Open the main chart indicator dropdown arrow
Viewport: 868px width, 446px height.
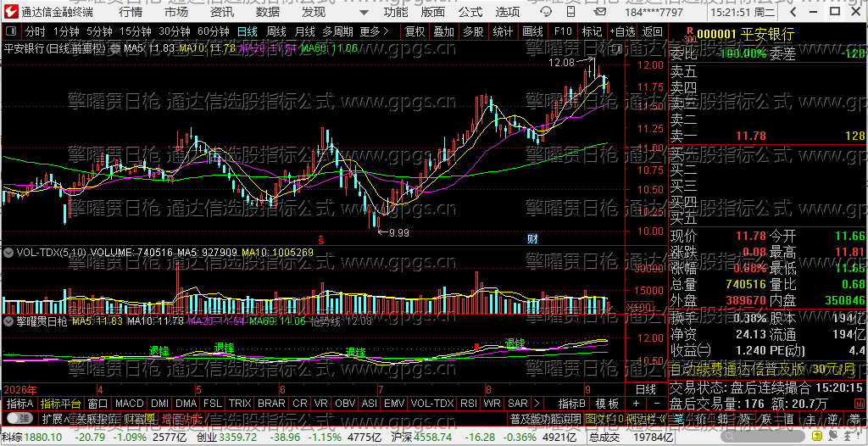(x=114, y=49)
